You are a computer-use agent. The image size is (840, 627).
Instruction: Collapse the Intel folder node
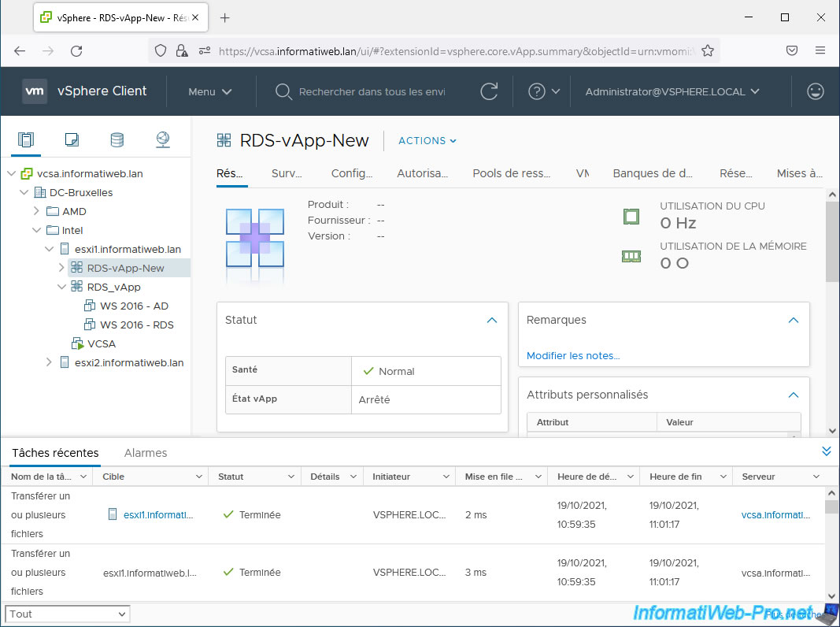[36, 230]
